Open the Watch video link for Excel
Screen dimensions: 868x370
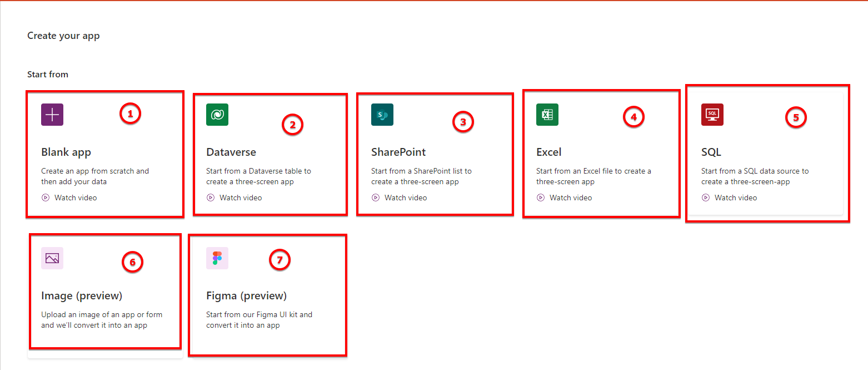coord(570,197)
